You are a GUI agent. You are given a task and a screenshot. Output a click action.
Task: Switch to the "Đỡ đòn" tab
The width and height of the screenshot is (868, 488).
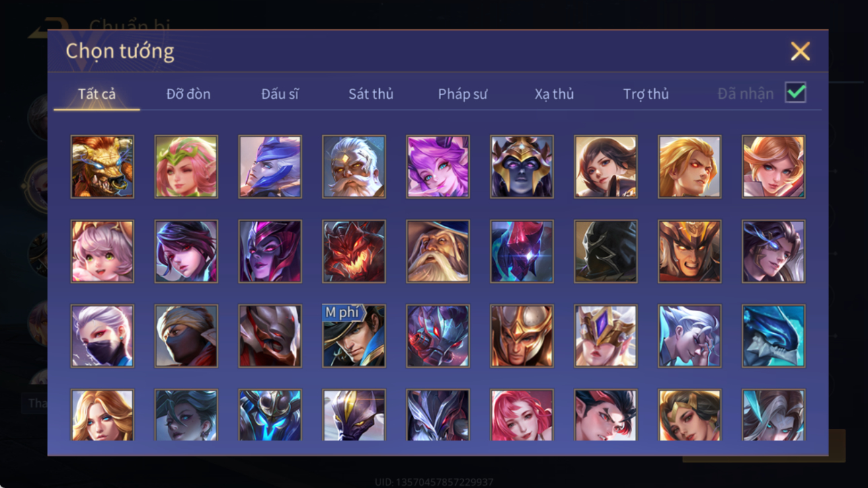point(188,94)
